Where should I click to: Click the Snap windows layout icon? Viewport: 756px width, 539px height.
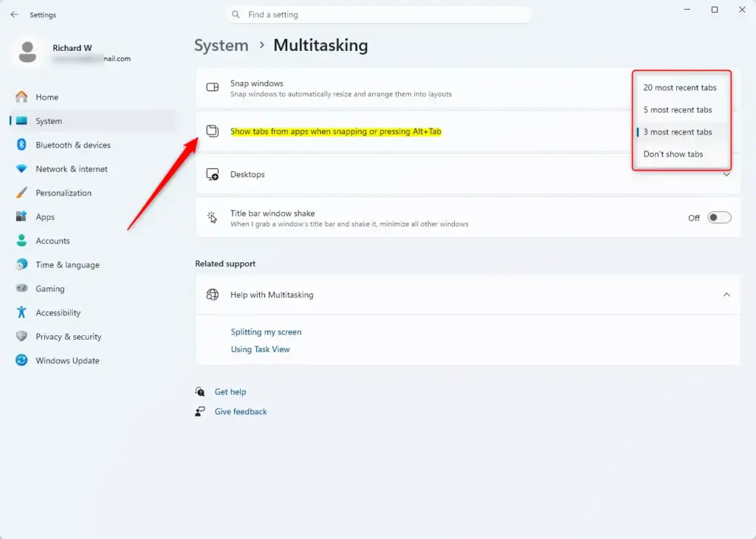click(213, 87)
